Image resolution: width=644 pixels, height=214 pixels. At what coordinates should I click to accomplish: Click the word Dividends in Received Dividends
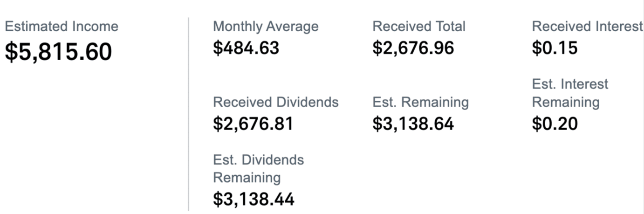pyautogui.click(x=308, y=102)
